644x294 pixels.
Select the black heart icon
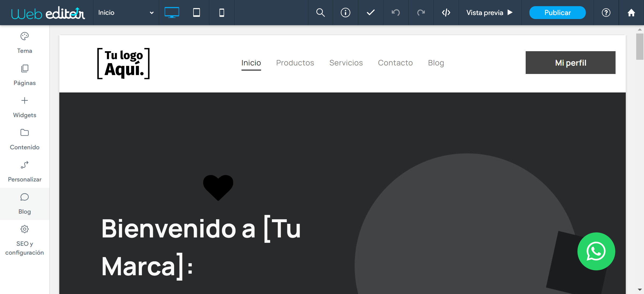coord(218,188)
